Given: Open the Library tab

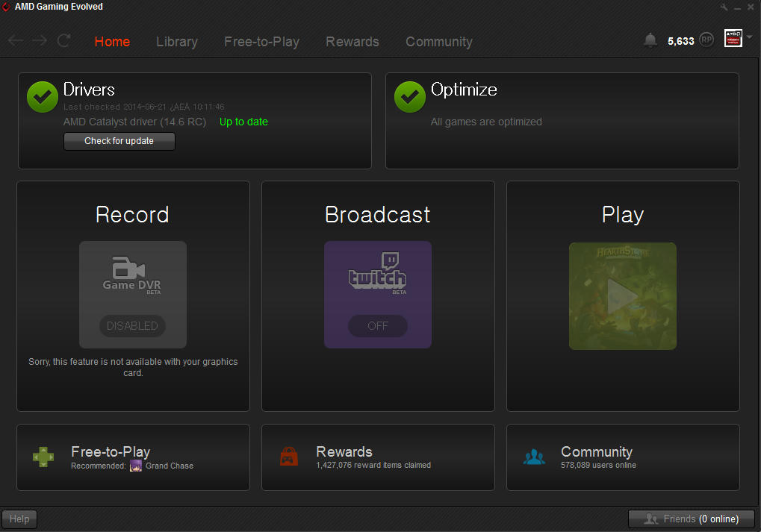Looking at the screenshot, I should (x=177, y=42).
